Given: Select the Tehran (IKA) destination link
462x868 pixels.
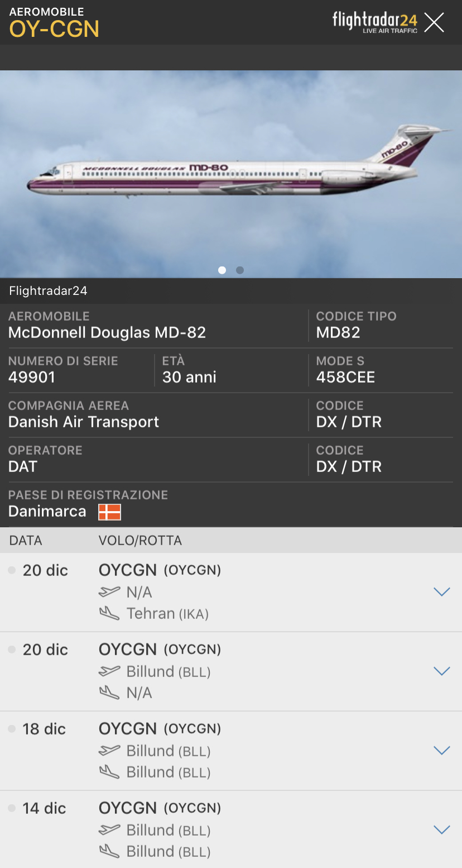Looking at the screenshot, I should [x=167, y=614].
